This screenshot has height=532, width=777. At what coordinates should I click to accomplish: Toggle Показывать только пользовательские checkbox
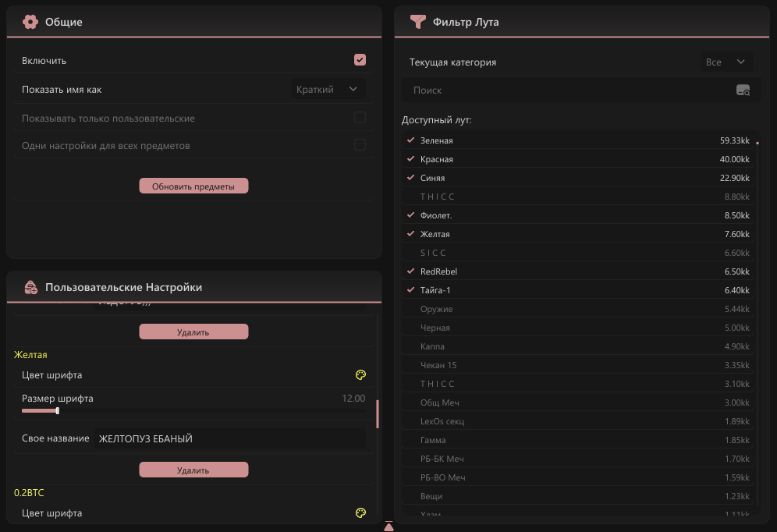[360, 117]
